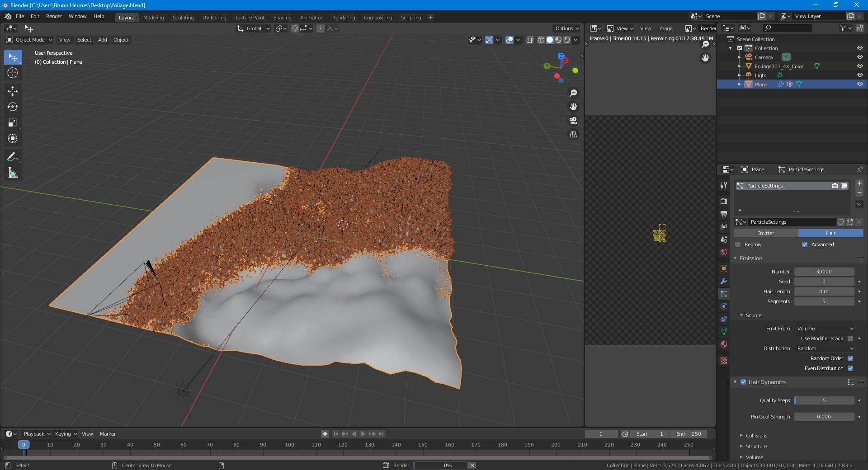Open the Modifiers properties tab
The image size is (868, 470).
pyautogui.click(x=724, y=281)
